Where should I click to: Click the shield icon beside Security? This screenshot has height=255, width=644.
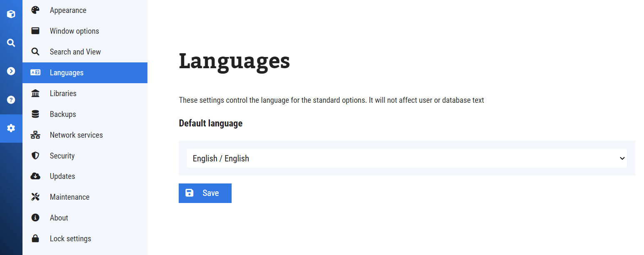35,155
